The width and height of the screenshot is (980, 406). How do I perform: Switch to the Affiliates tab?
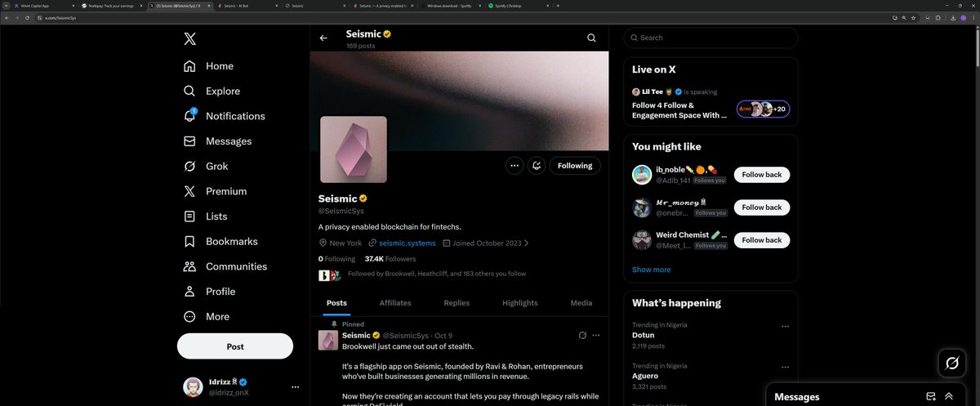pos(395,303)
